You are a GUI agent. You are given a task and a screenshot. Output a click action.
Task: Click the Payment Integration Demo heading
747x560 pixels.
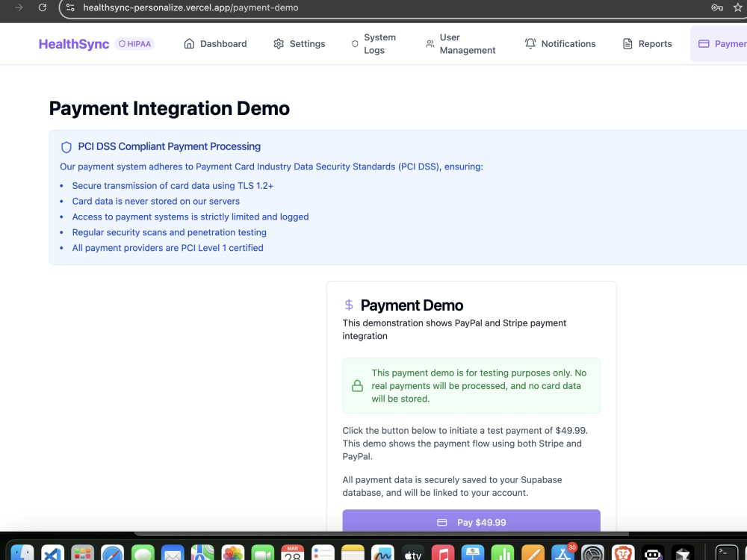coord(169,108)
